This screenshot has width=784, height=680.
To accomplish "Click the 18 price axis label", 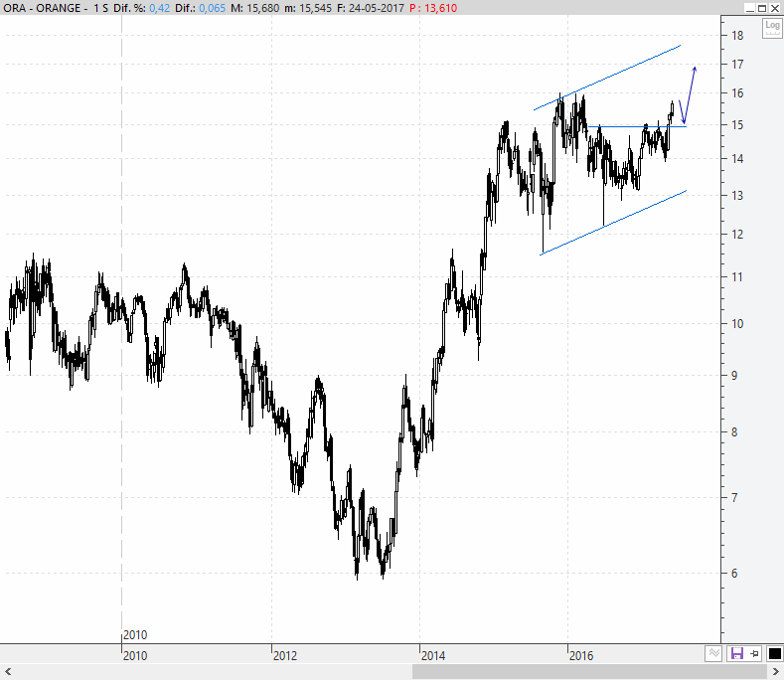I will pyautogui.click(x=737, y=36).
